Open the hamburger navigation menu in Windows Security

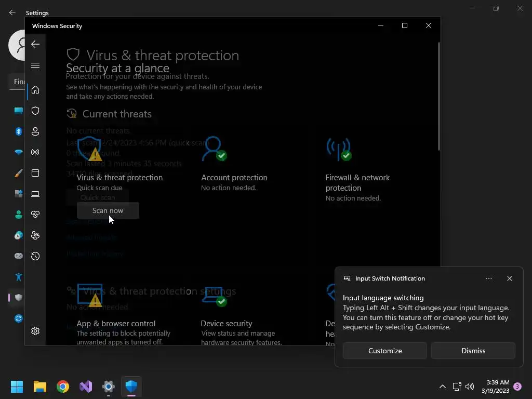coord(35,65)
